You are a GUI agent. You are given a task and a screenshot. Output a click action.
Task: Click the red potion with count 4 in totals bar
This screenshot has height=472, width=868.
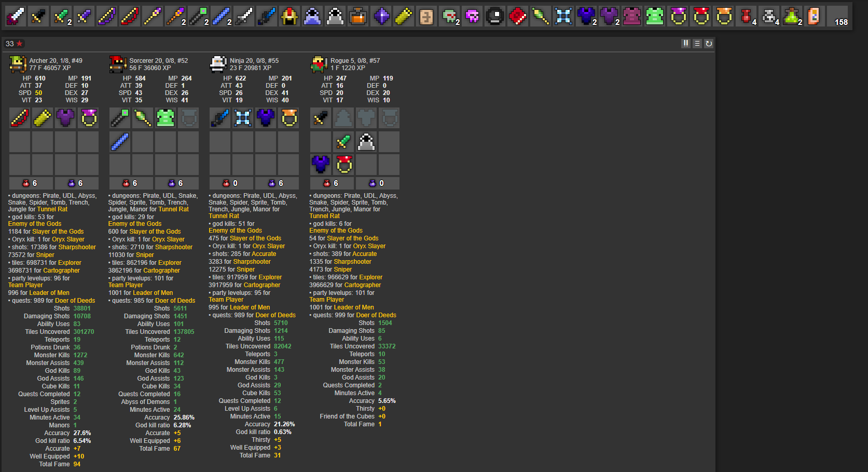click(746, 17)
